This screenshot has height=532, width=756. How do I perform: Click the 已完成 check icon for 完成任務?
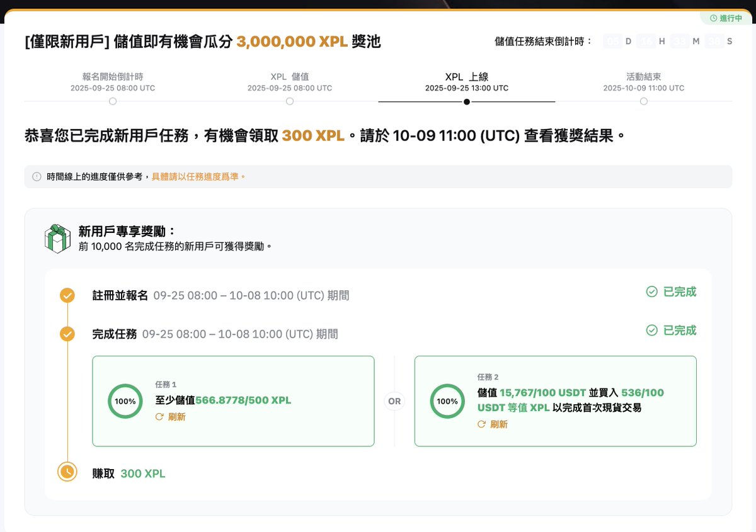651,330
